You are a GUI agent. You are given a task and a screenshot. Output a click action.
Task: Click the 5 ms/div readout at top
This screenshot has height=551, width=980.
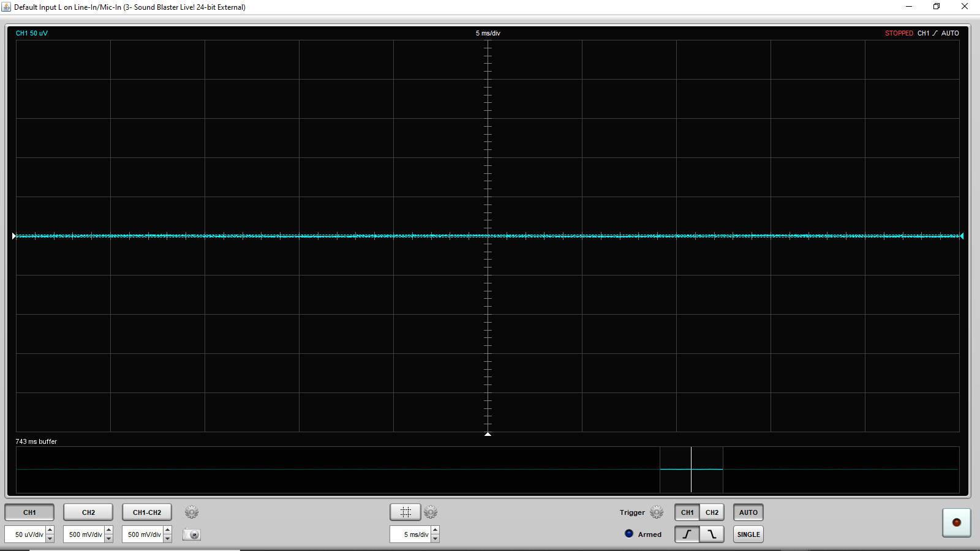pos(488,33)
